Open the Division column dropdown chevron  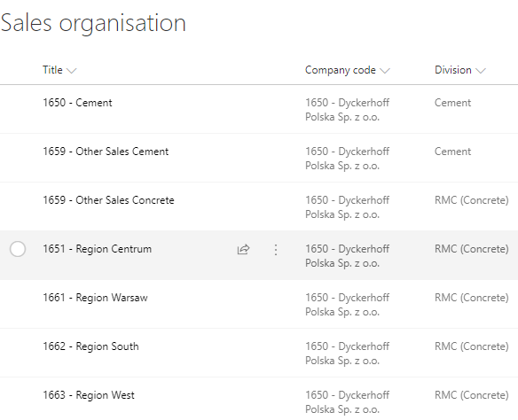click(x=481, y=70)
